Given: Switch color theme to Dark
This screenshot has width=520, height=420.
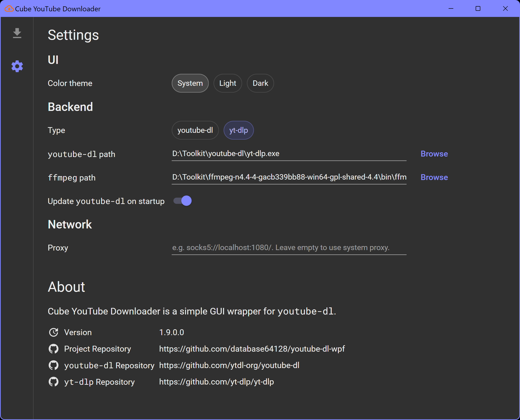Looking at the screenshot, I should pos(260,83).
